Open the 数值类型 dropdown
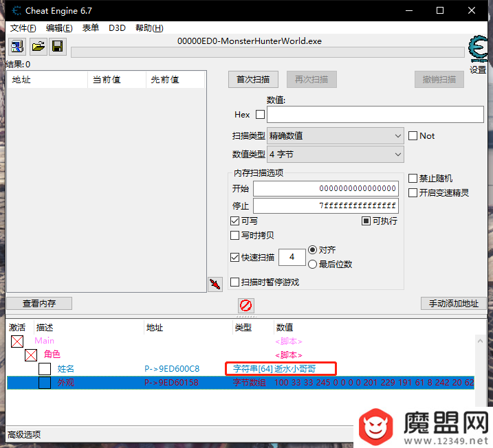 [x=335, y=154]
